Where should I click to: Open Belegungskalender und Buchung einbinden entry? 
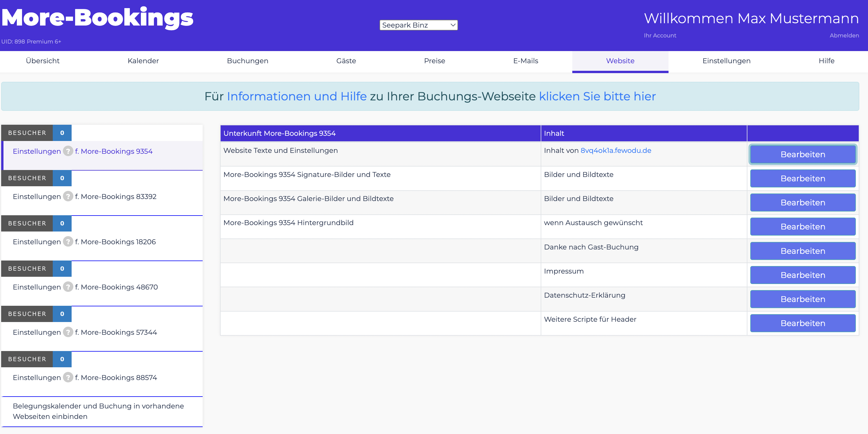(x=102, y=411)
